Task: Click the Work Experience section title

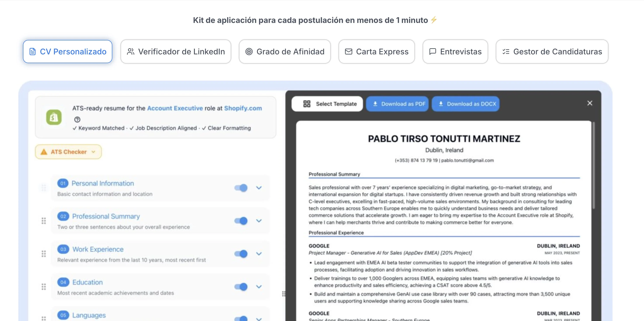Action: point(98,249)
